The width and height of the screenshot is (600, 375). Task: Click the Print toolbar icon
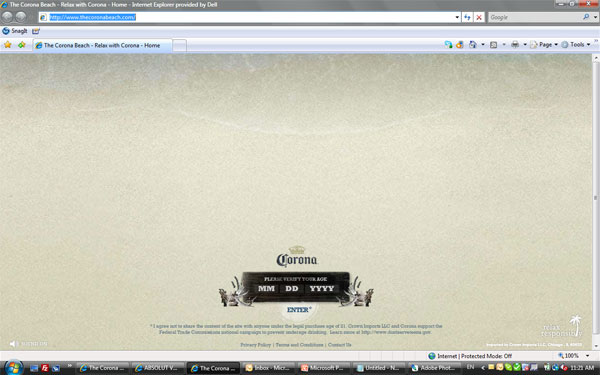[x=515, y=45]
